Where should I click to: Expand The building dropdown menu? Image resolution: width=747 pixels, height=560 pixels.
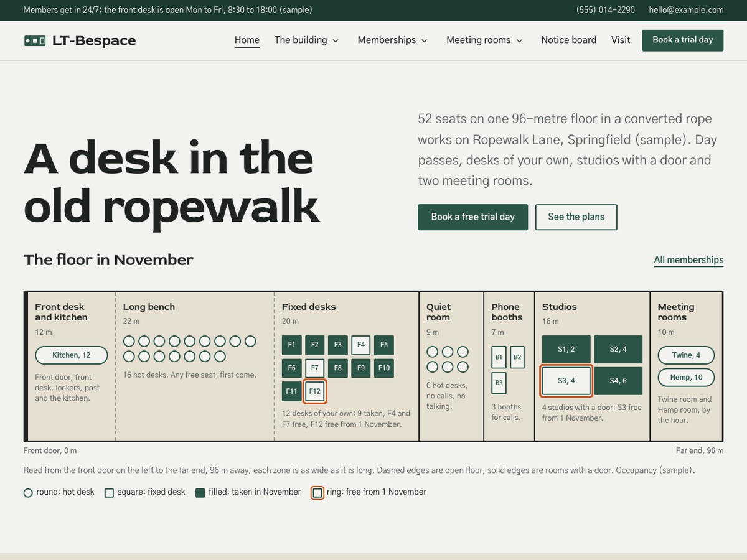(x=307, y=40)
